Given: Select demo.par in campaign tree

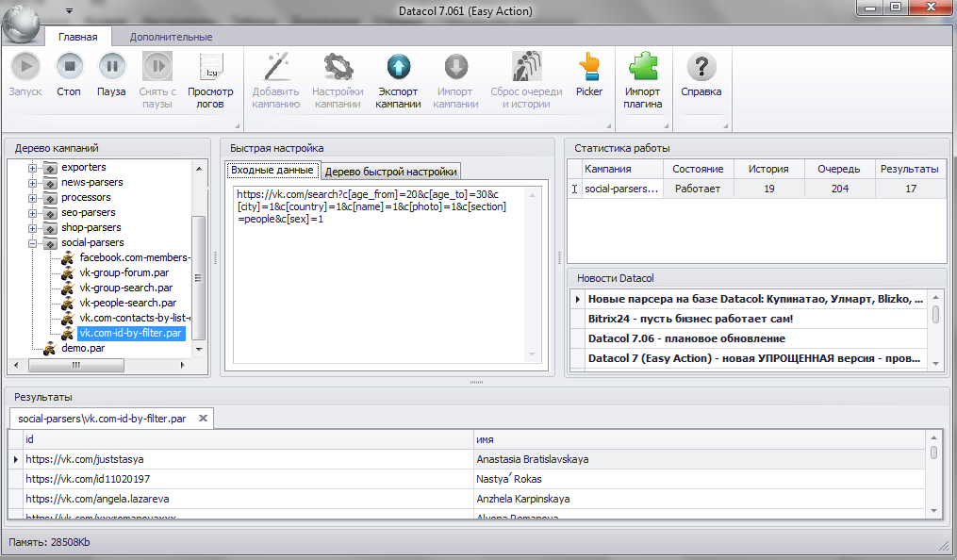Looking at the screenshot, I should click(x=83, y=348).
